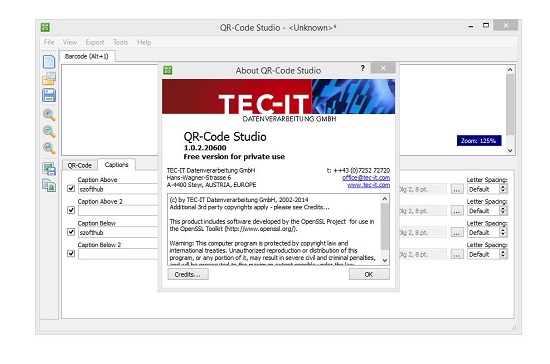The image size is (550, 364).
Task: Minimize the QR-Code Studio main window
Action: click(x=471, y=26)
